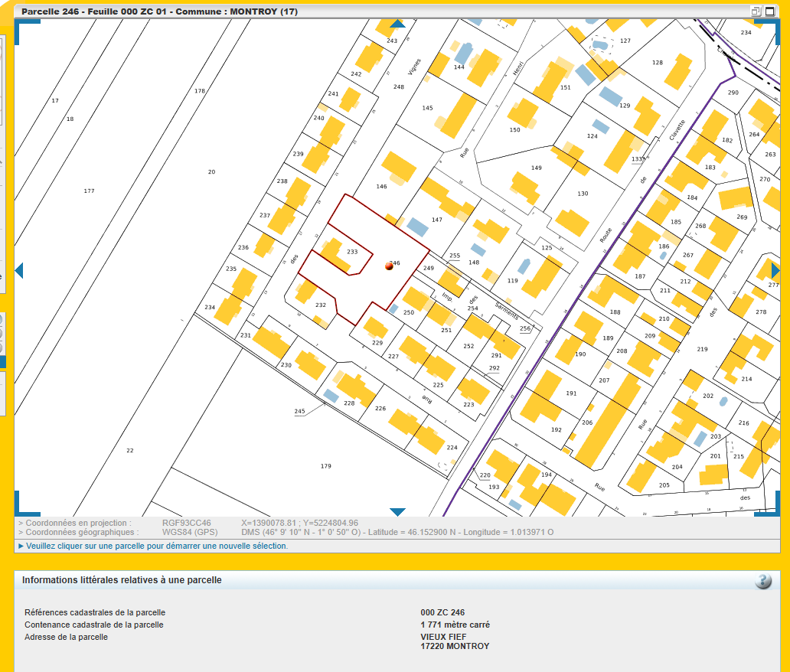Viewport: 790px width, 672px height.
Task: Restore down the map window
Action: point(756,11)
